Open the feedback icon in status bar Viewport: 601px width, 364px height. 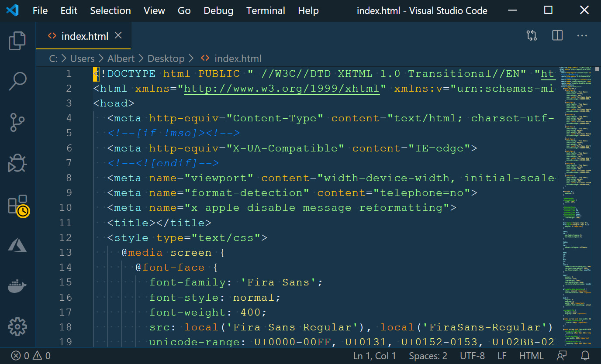(x=562, y=356)
